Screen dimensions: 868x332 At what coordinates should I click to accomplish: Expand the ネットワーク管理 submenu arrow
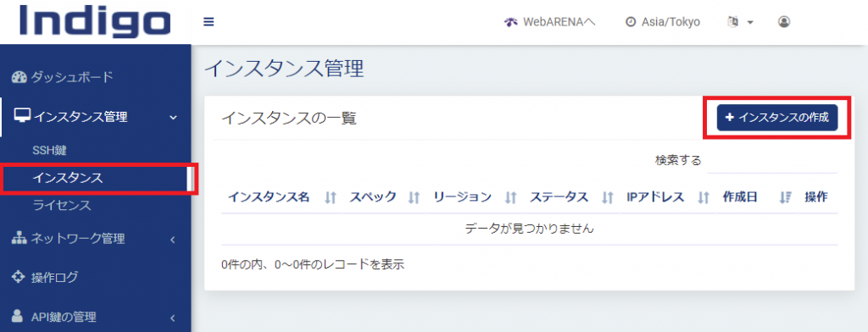click(173, 240)
